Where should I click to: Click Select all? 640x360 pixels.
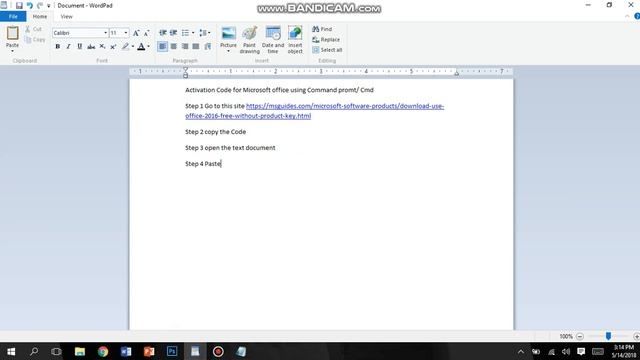click(x=327, y=50)
